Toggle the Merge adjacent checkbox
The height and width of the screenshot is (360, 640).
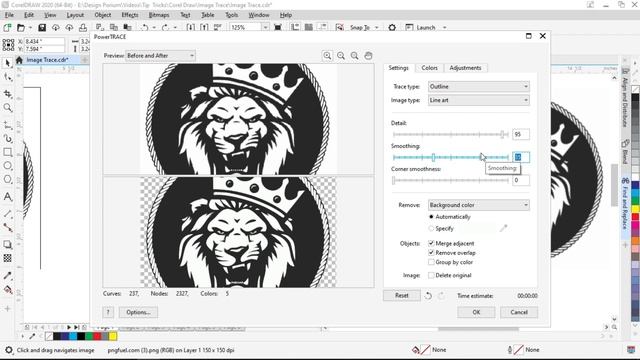click(x=431, y=243)
